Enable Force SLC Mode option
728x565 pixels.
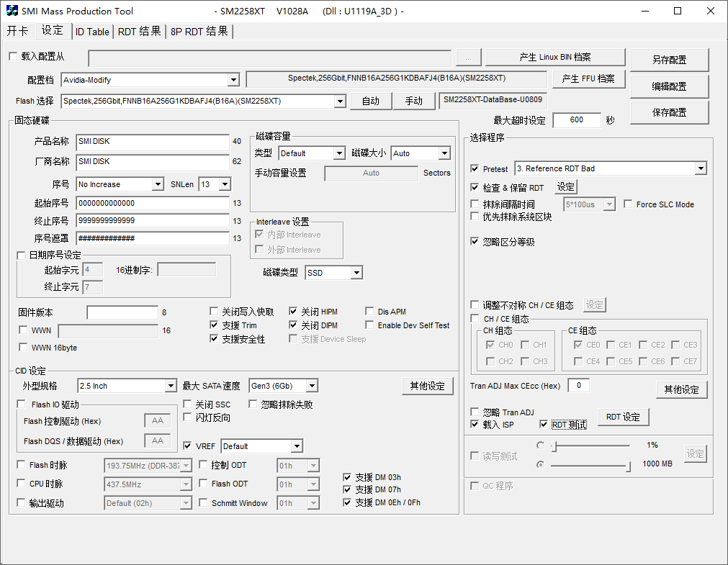click(628, 204)
